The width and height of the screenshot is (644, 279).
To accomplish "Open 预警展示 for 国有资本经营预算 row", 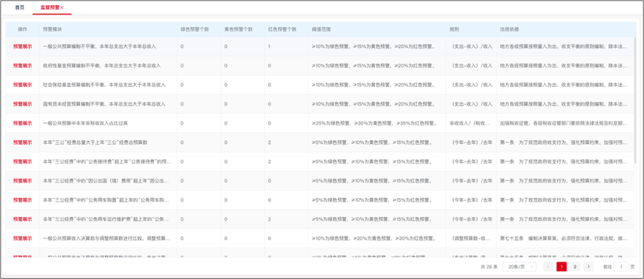I will click(x=22, y=104).
